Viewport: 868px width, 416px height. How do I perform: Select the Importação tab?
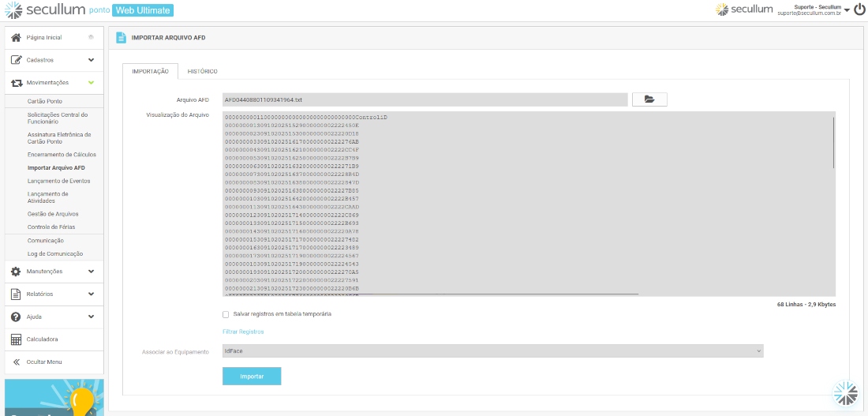[x=150, y=72]
